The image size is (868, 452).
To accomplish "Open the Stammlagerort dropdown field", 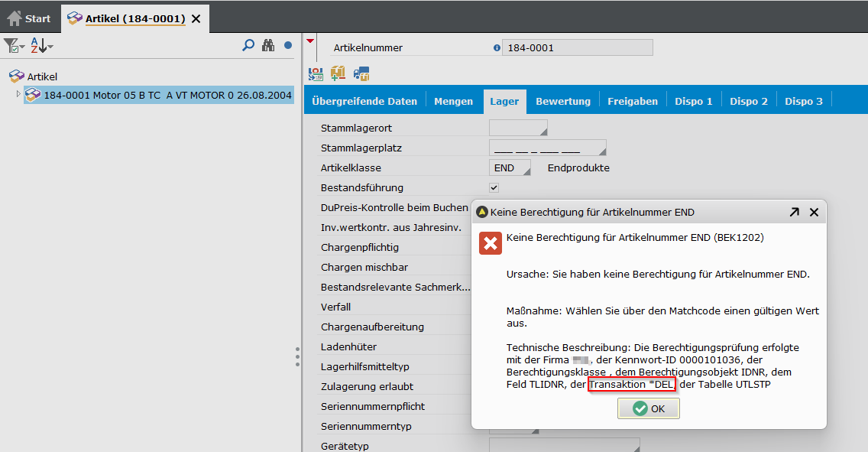I will click(x=518, y=128).
